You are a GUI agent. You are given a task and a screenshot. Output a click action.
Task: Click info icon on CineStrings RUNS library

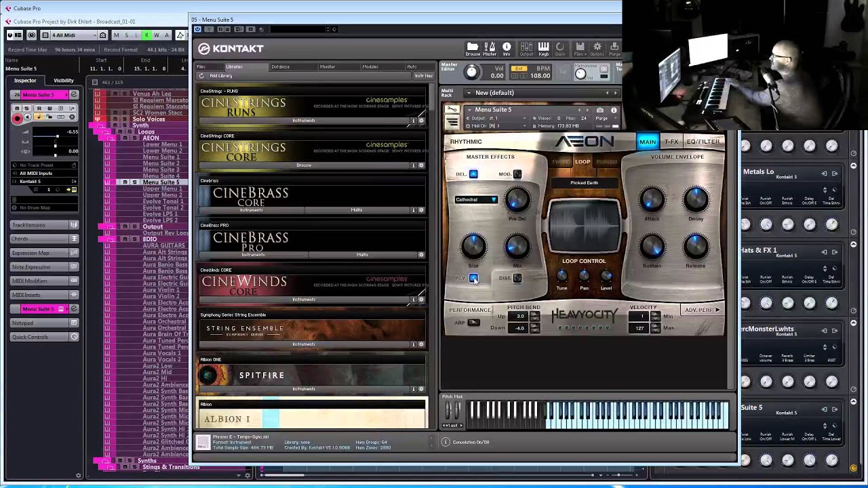[413, 121]
